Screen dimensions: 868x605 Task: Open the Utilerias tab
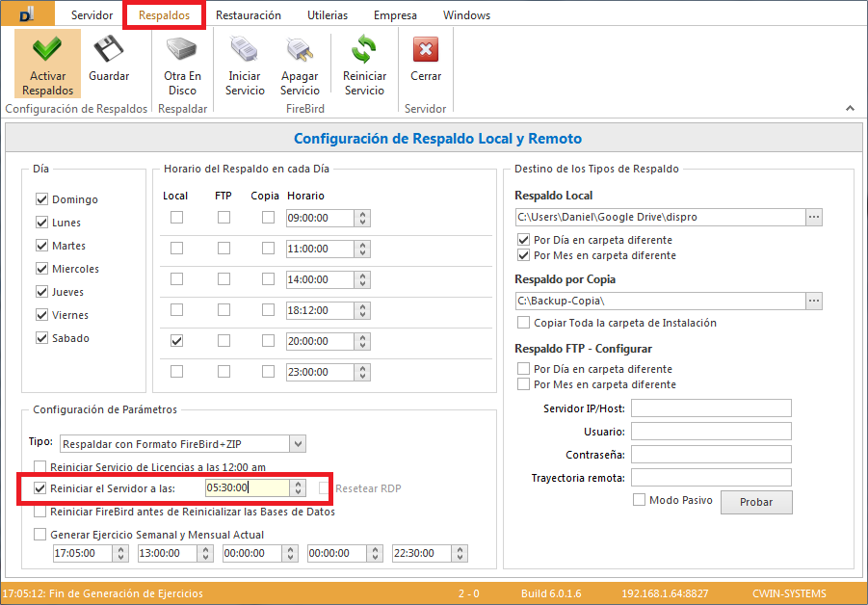(328, 15)
